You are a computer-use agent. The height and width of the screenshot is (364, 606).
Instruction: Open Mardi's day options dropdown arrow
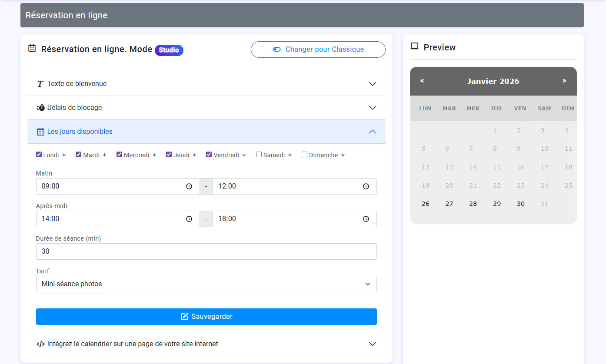point(104,155)
